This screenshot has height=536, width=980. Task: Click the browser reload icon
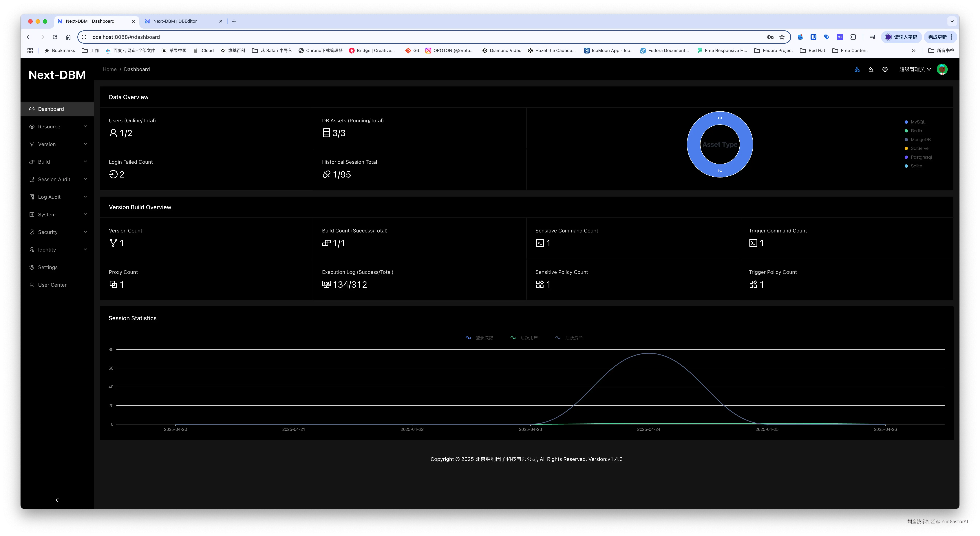point(55,37)
